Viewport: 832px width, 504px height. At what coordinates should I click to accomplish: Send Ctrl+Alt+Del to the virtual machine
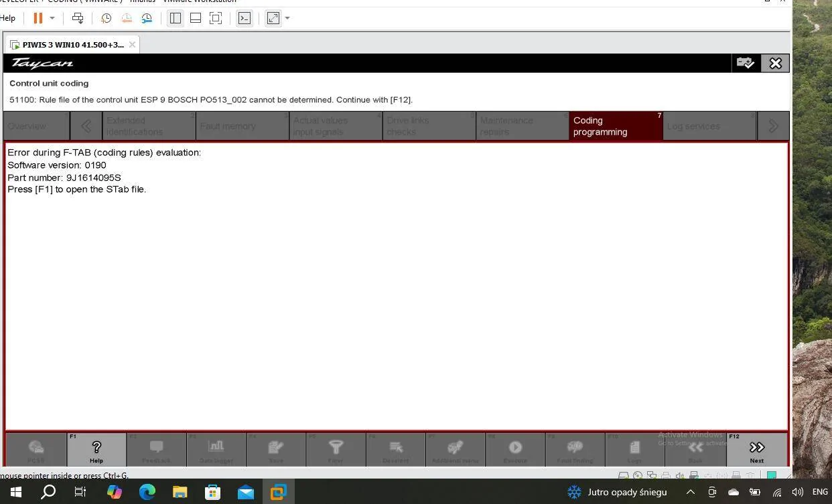click(78, 18)
